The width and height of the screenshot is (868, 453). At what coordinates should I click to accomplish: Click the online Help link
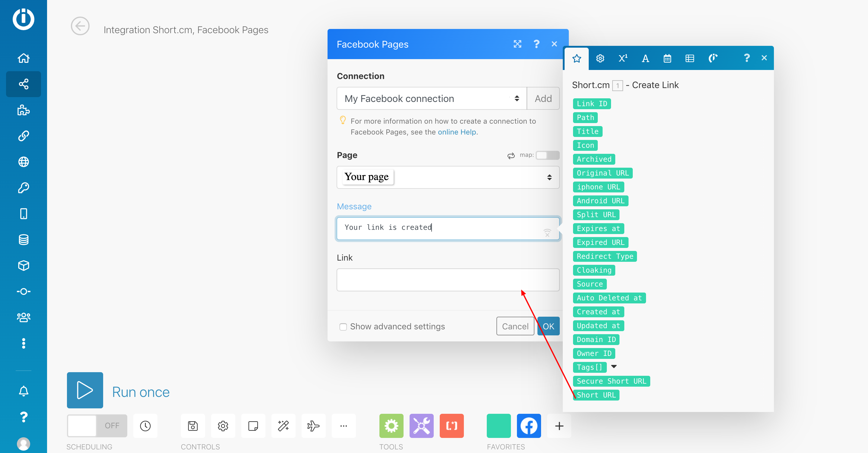point(457,132)
